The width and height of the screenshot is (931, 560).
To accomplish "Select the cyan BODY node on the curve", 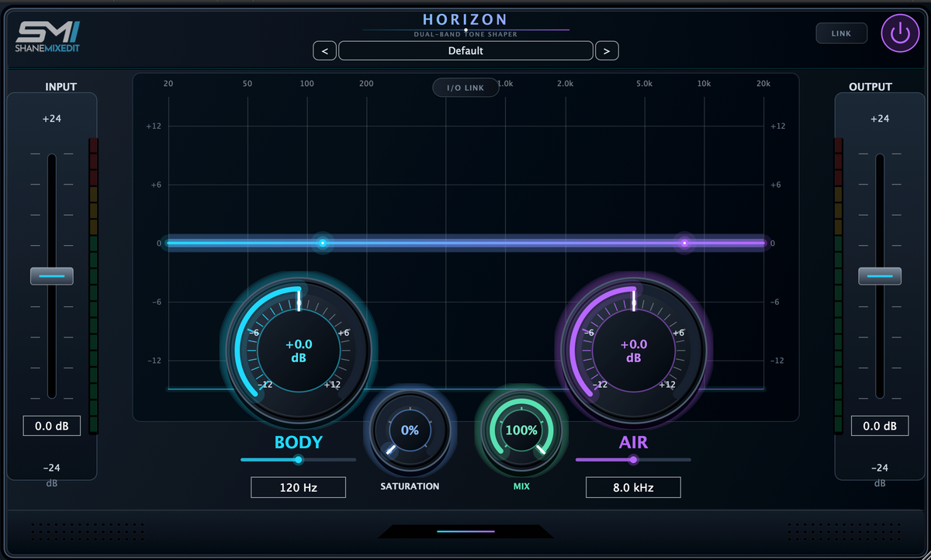I will tap(324, 244).
